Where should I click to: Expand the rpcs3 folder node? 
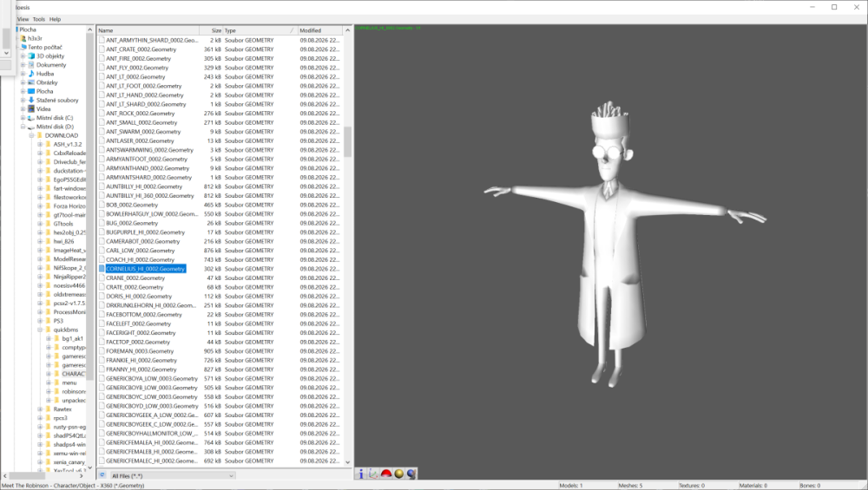(40, 418)
